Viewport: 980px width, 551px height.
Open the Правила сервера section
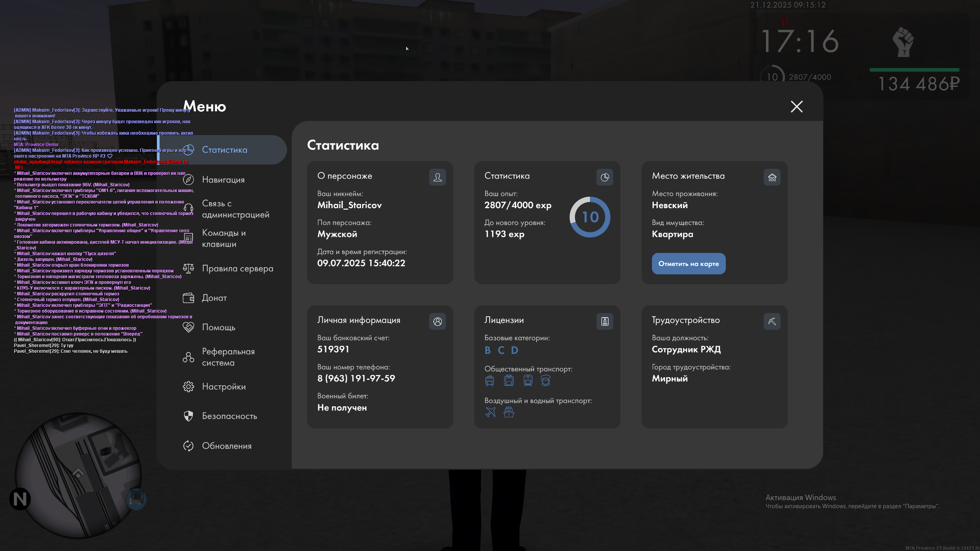coord(237,268)
